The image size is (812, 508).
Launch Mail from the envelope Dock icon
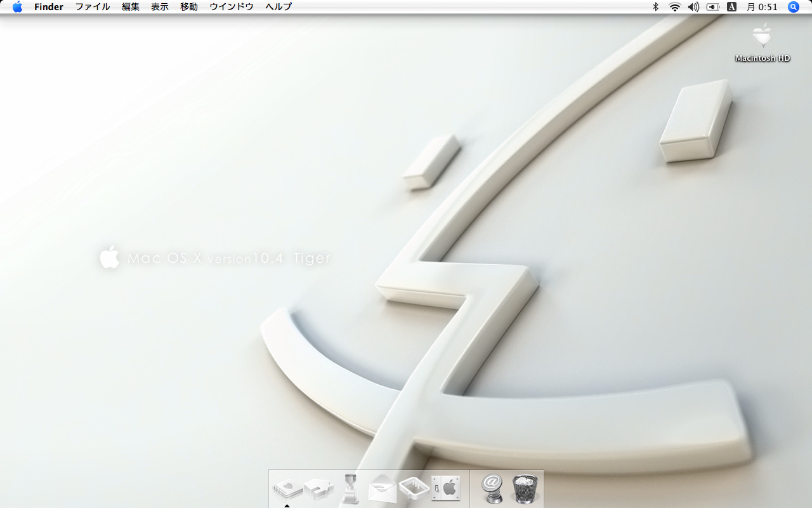382,489
